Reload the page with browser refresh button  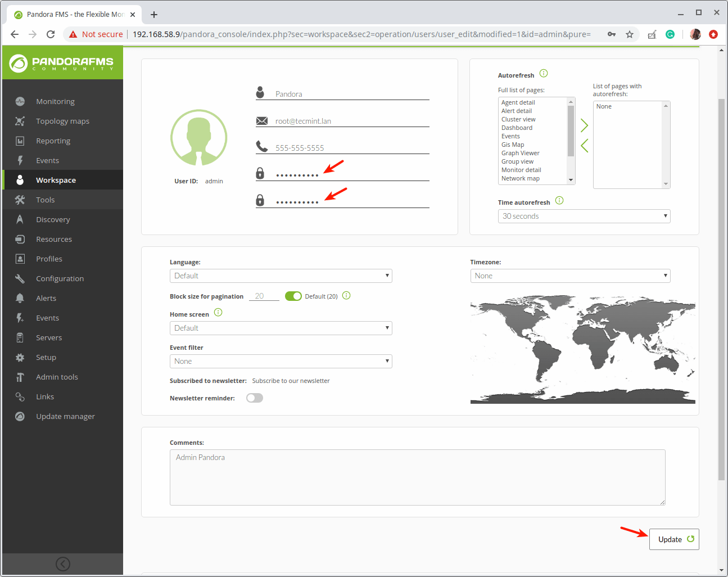pyautogui.click(x=51, y=34)
